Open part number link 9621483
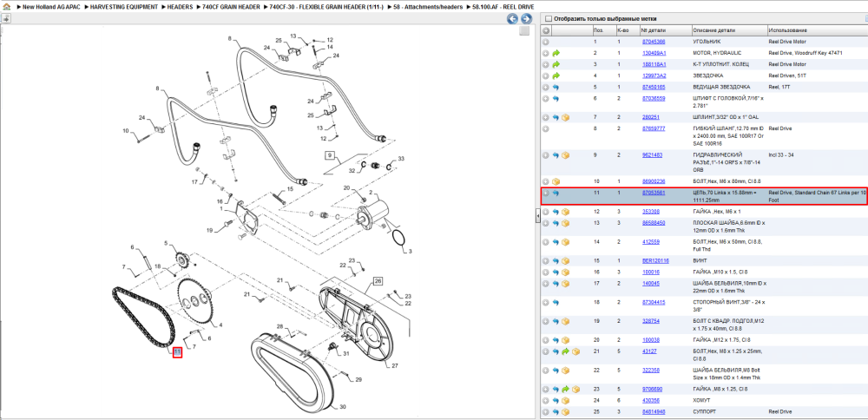Image resolution: width=868 pixels, height=420 pixels. pyautogui.click(x=652, y=155)
